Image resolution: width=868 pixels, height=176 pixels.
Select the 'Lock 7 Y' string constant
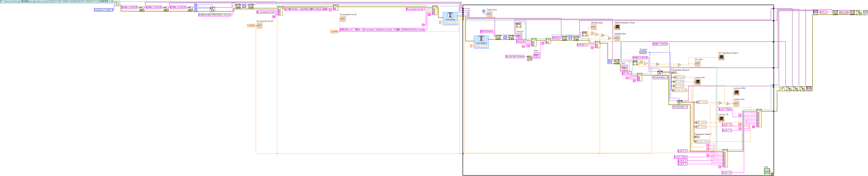coord(727,130)
